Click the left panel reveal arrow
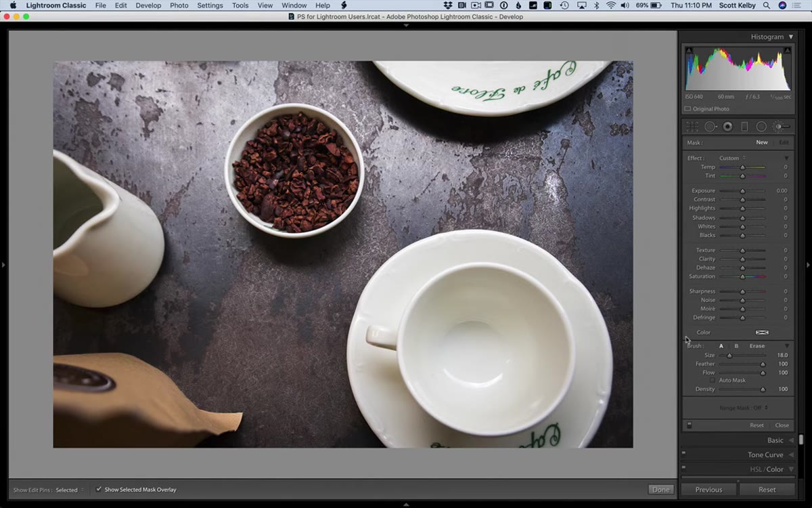The height and width of the screenshot is (508, 812). (x=3, y=264)
